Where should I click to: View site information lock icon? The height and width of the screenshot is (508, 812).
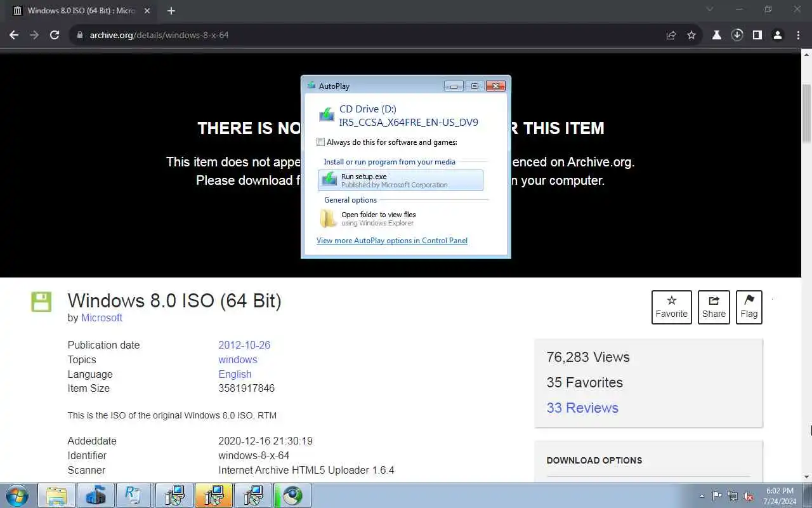pos(80,35)
